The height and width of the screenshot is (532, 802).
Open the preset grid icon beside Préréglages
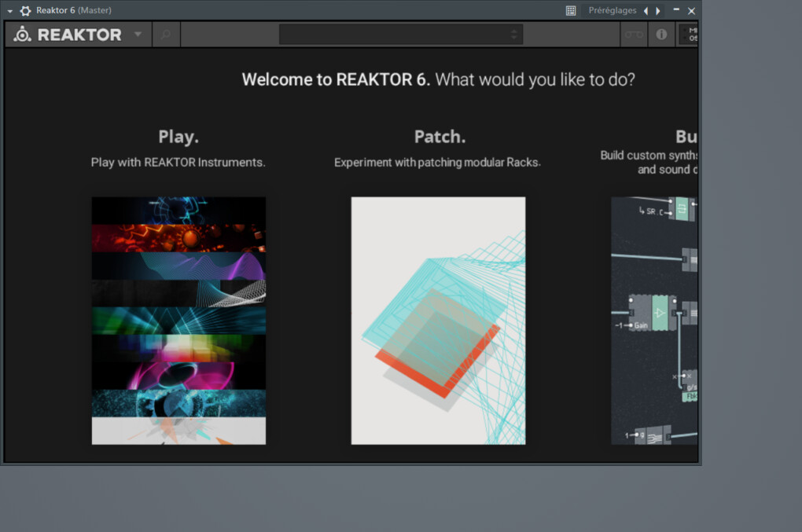click(x=571, y=11)
